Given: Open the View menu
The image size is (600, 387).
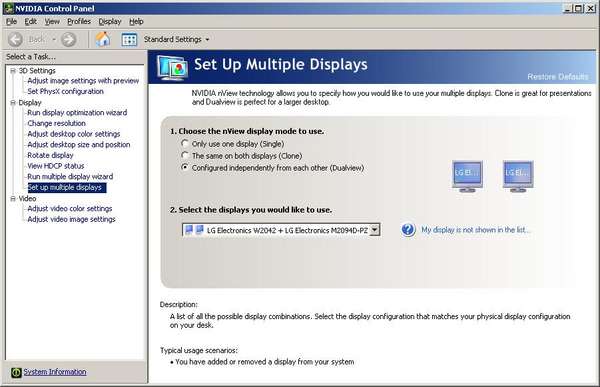Looking at the screenshot, I should tap(52, 21).
